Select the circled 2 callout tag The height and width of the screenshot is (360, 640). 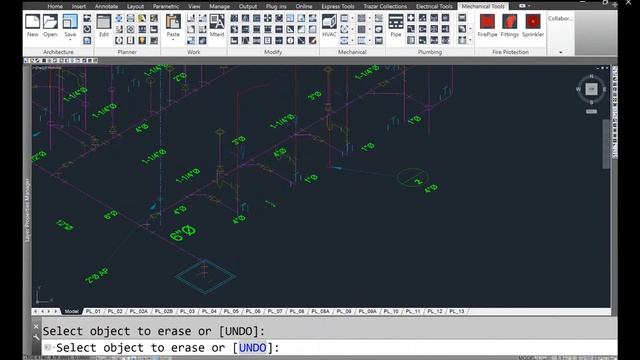pyautogui.click(x=412, y=178)
